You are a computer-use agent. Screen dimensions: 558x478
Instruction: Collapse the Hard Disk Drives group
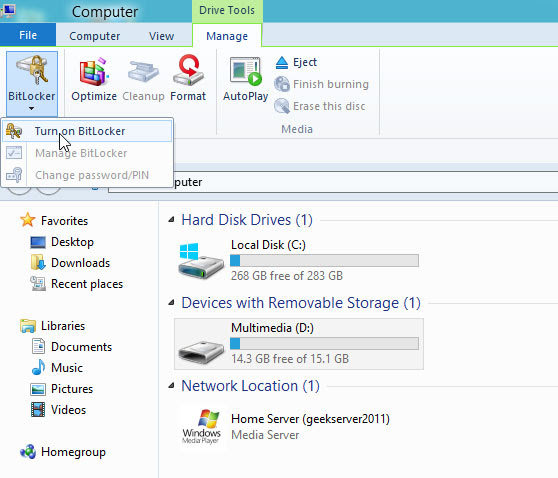172,220
